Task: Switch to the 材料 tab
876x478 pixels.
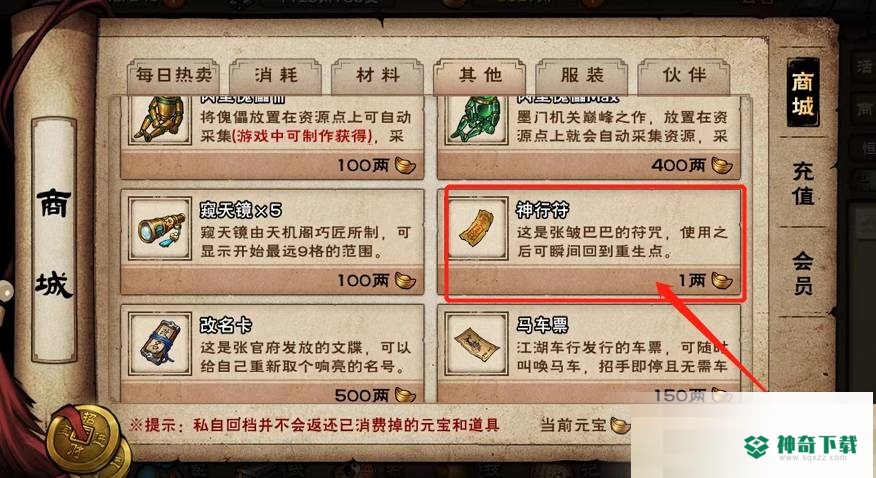Action: 378,75
